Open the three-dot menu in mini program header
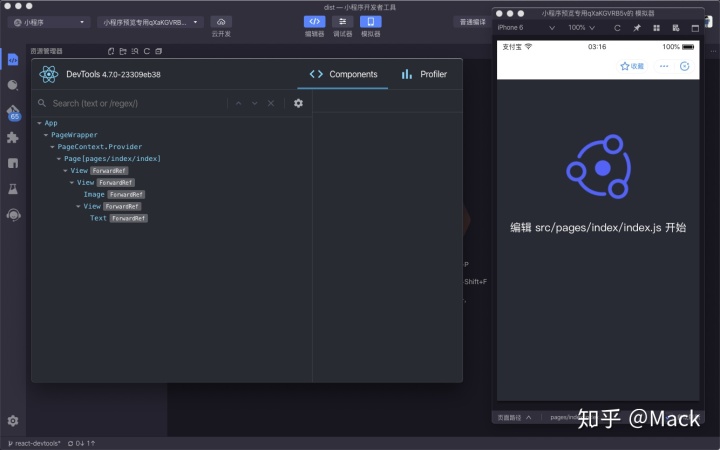The width and height of the screenshot is (720, 450). coord(664,66)
